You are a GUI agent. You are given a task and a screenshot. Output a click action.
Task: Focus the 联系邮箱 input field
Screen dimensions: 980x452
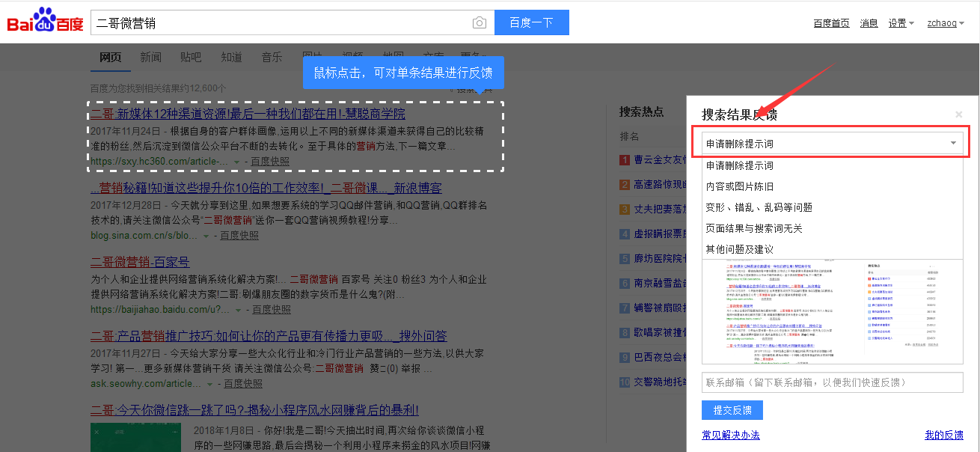click(833, 382)
